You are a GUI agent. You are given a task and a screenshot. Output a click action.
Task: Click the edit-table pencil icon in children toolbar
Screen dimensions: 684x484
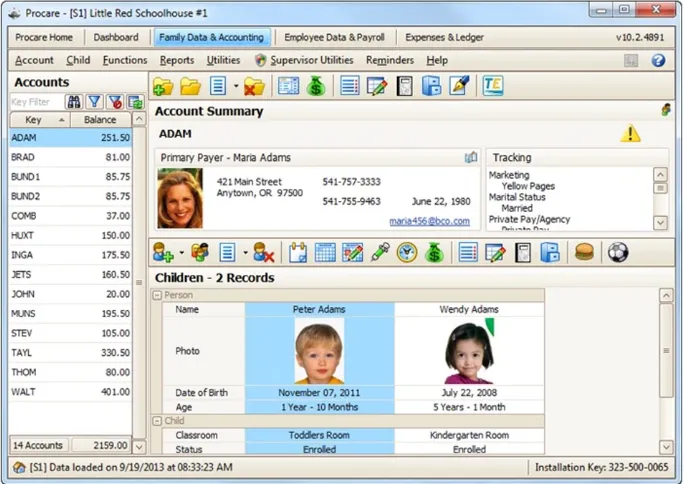[x=496, y=252]
